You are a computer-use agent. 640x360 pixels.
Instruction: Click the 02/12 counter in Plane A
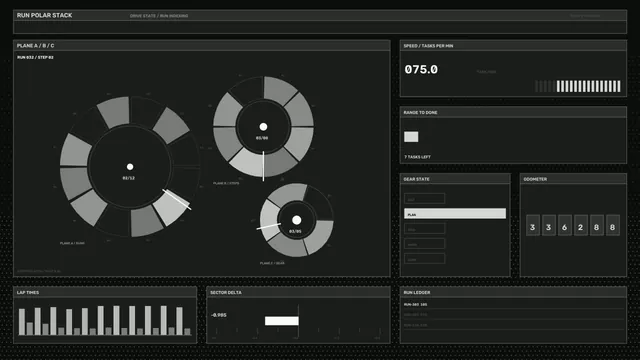click(129, 178)
